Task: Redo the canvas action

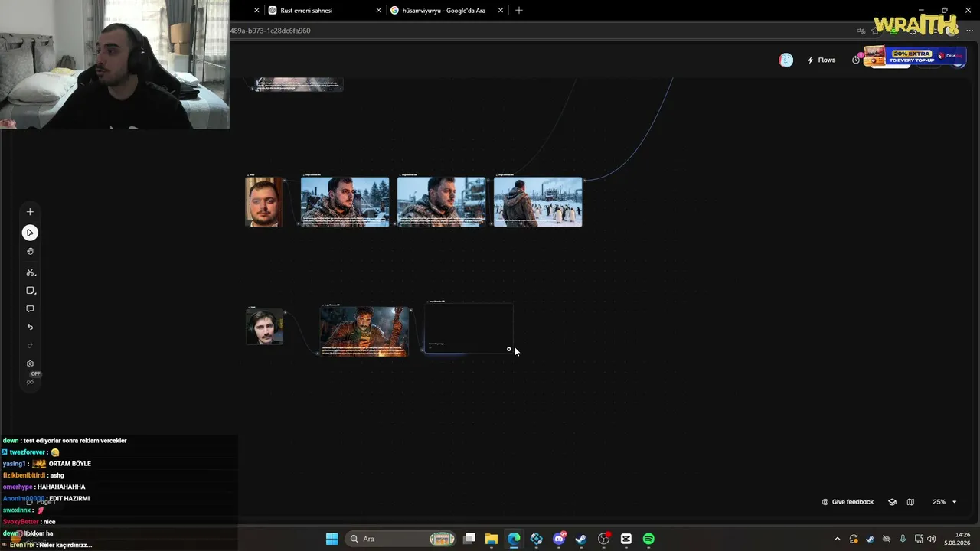Action: pyautogui.click(x=30, y=346)
